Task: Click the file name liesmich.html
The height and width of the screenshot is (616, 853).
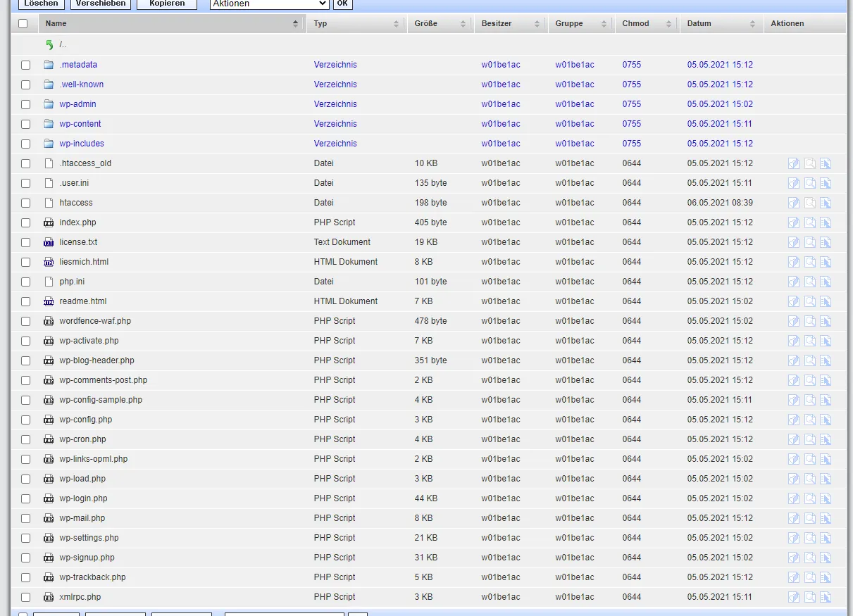Action: tap(84, 262)
